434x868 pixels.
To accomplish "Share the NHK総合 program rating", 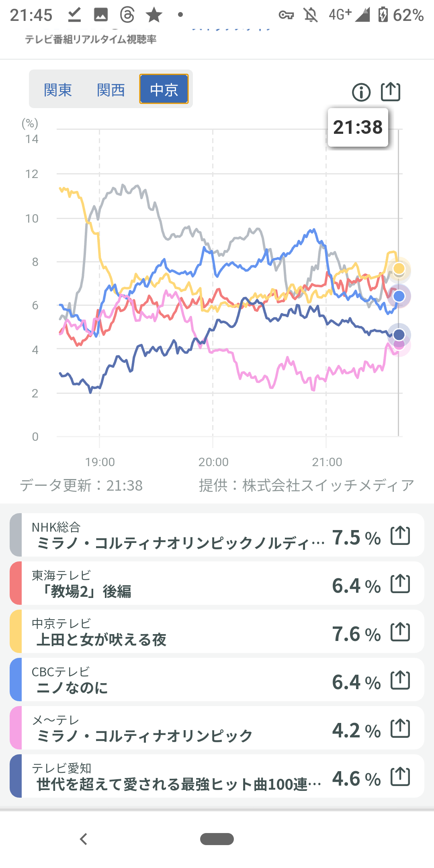I will tap(400, 536).
